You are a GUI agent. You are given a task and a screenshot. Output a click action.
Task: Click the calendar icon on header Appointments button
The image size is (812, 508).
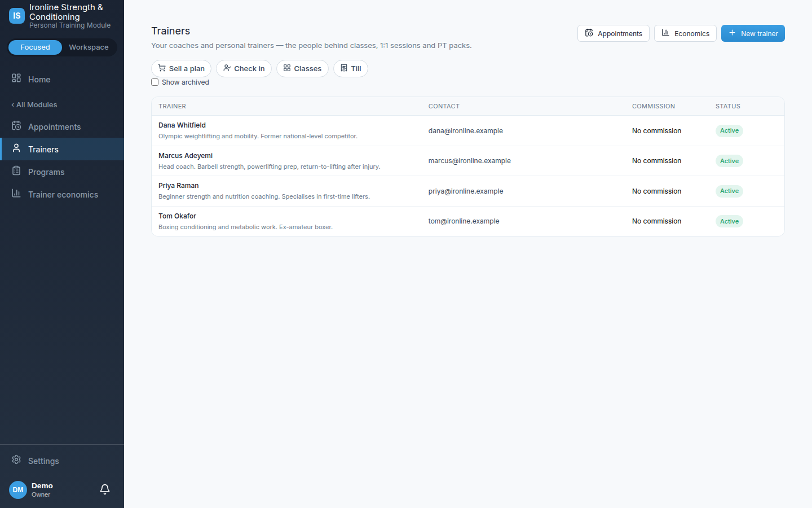coord(589,33)
